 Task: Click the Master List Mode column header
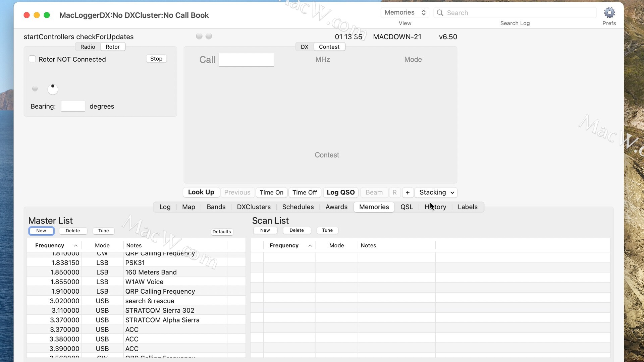pos(102,245)
